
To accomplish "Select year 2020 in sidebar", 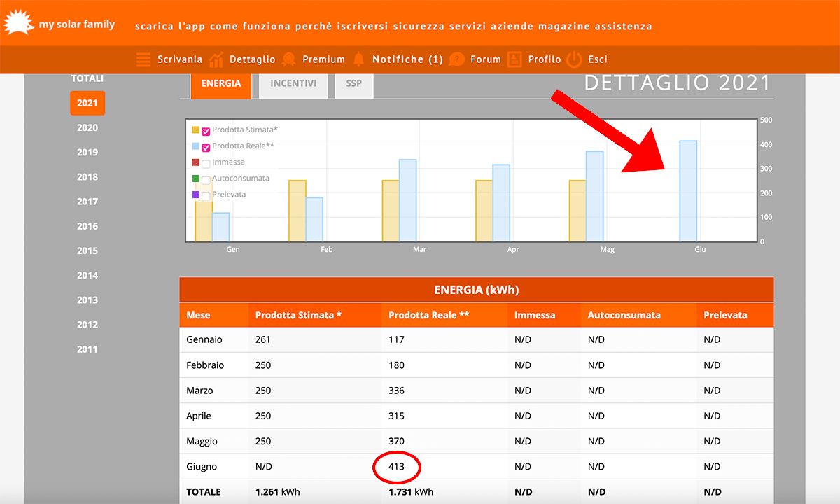I will (x=87, y=127).
